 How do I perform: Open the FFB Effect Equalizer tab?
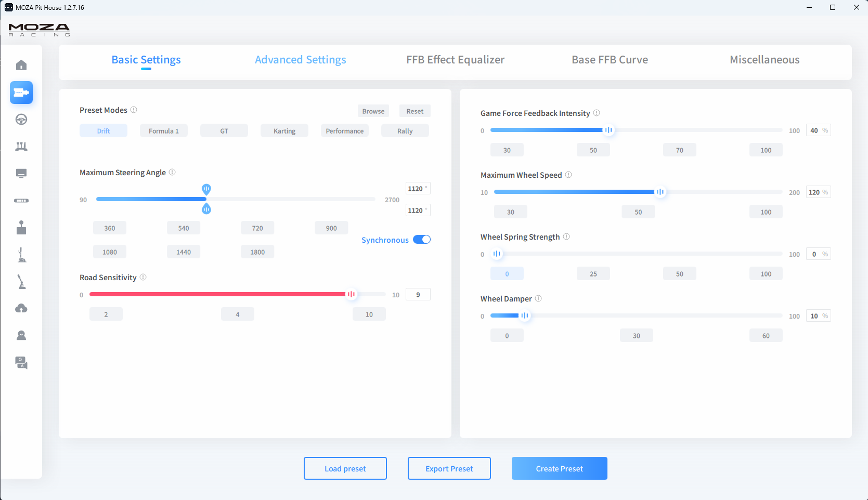pyautogui.click(x=455, y=60)
